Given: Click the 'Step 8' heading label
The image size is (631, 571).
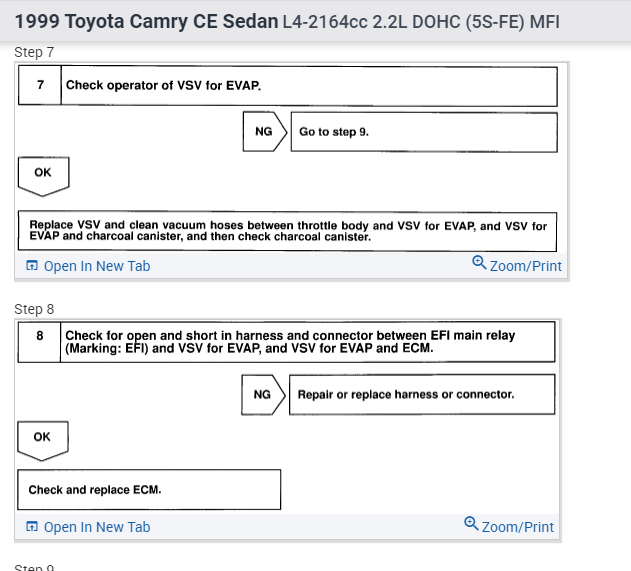Looking at the screenshot, I should coord(35,309).
